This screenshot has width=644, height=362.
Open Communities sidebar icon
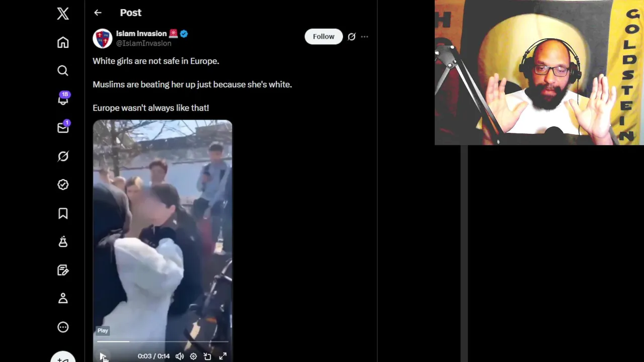pos(63,242)
